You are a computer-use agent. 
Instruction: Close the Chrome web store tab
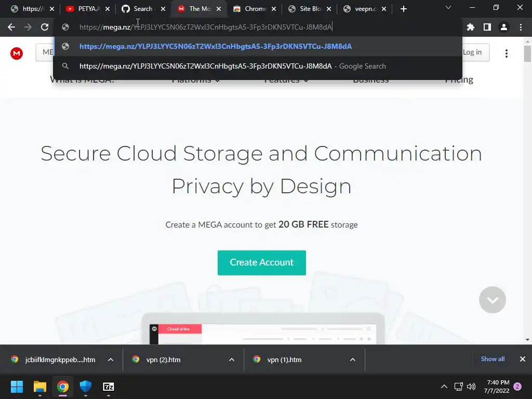coord(274,9)
